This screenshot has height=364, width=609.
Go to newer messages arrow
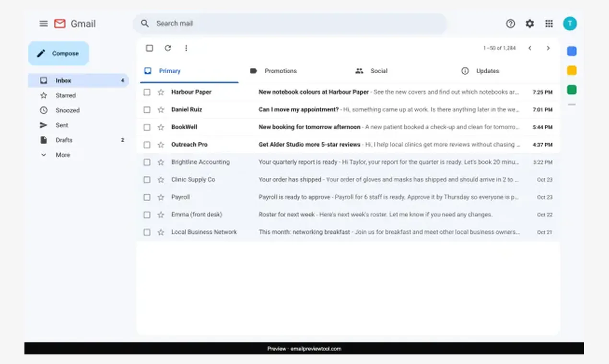pyautogui.click(x=530, y=48)
